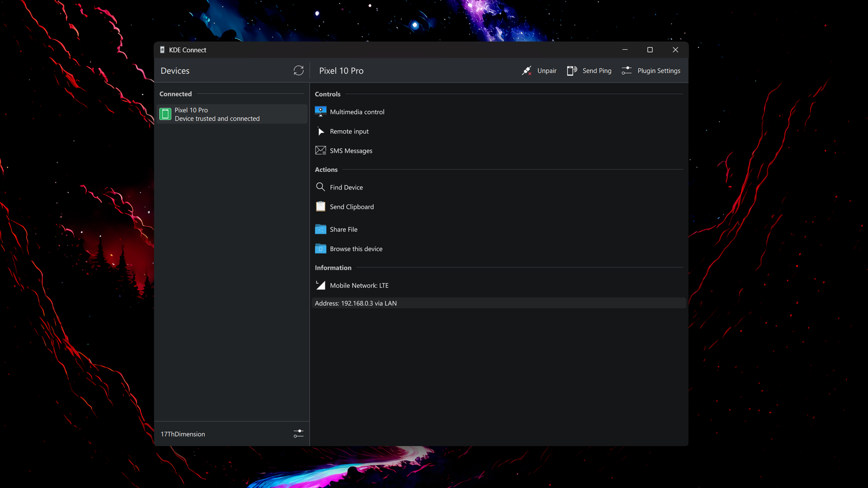Click Share File label

click(x=344, y=230)
